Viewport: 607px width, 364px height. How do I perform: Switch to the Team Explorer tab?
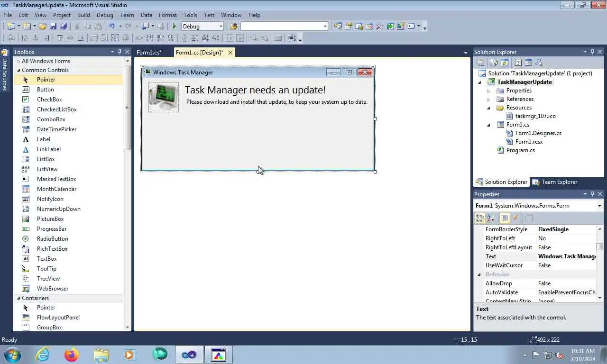pos(555,182)
